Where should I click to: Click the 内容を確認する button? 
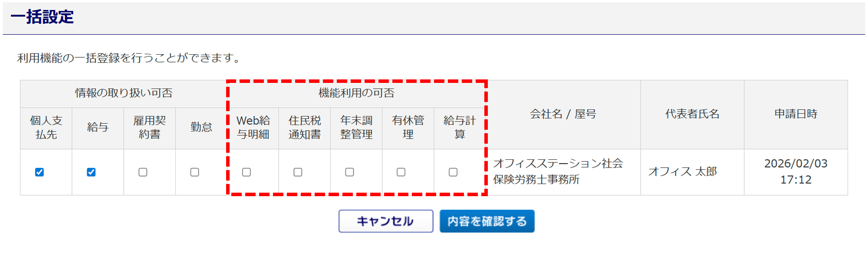click(x=487, y=221)
